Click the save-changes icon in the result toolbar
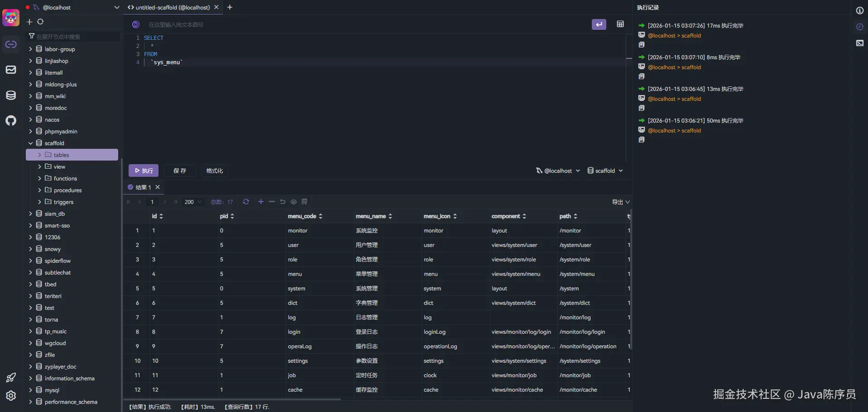Image resolution: width=868 pixels, height=412 pixels. point(304,202)
